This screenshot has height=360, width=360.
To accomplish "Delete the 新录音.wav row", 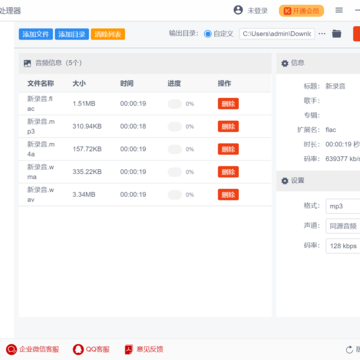I will pos(228,194).
